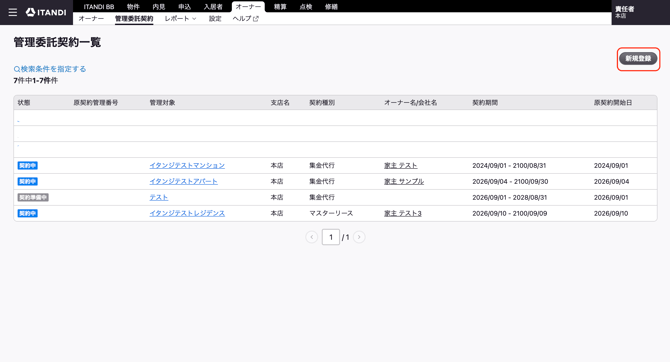670x362 pixels.
Task: Switch to the 申込 tab
Action: pos(184,7)
